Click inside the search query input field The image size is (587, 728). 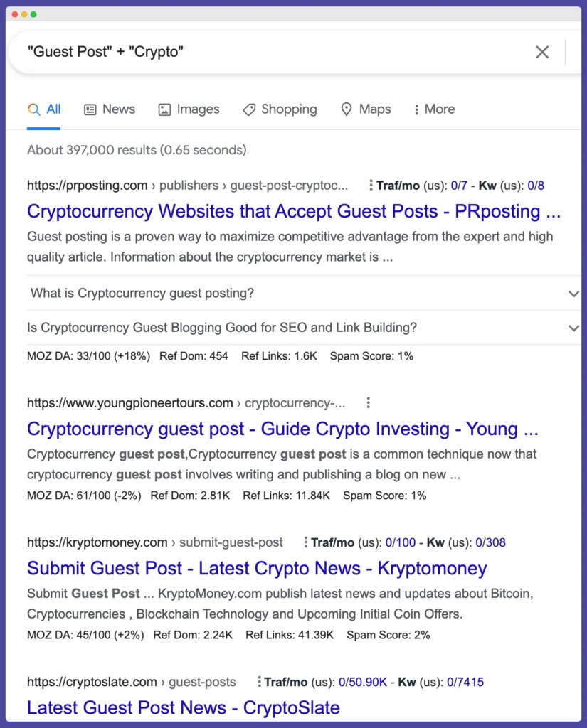213,52
